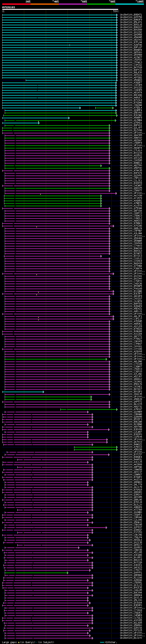This screenshot has height=644, width=146.
Task: Click label UniRef100_Q76H11
Action: click(131, 123)
